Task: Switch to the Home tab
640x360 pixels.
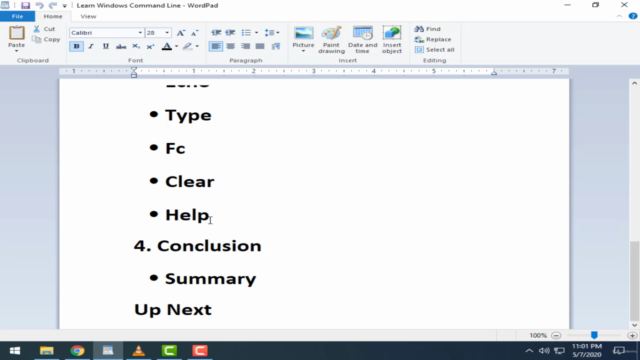Action: pyautogui.click(x=53, y=16)
